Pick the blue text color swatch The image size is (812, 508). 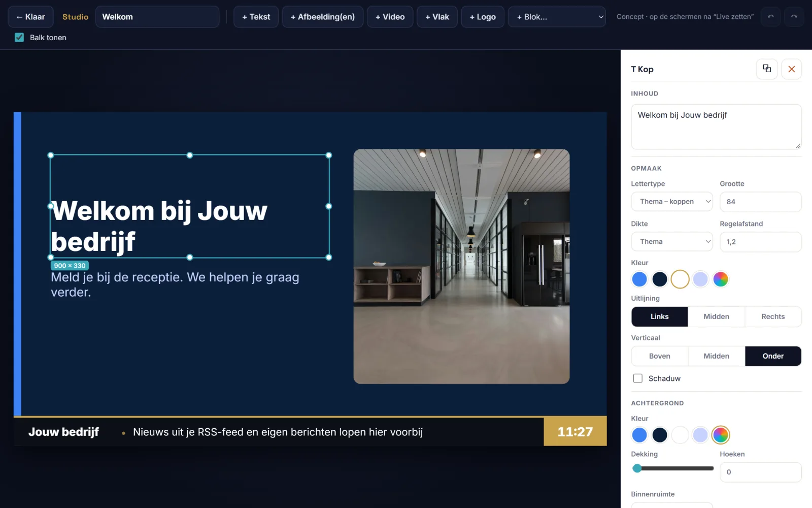click(639, 279)
